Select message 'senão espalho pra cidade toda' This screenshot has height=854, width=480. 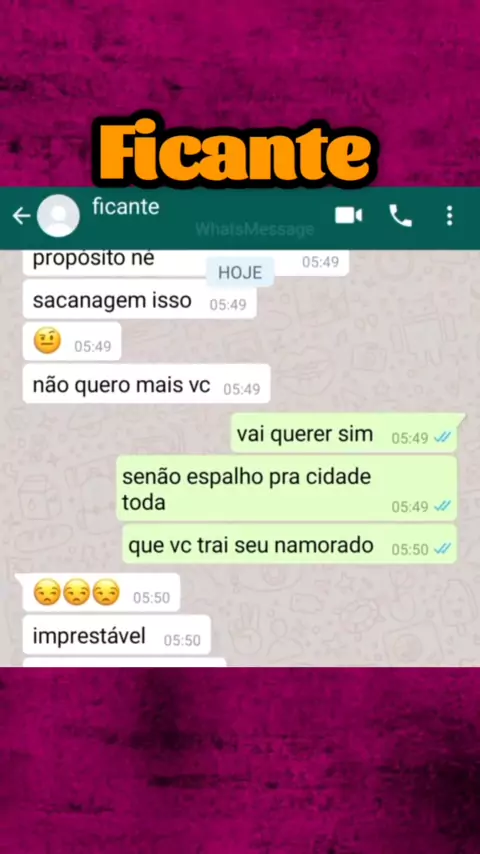point(287,489)
